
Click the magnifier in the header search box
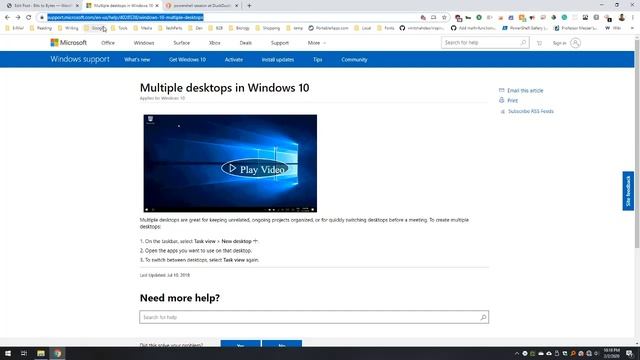(x=523, y=42)
